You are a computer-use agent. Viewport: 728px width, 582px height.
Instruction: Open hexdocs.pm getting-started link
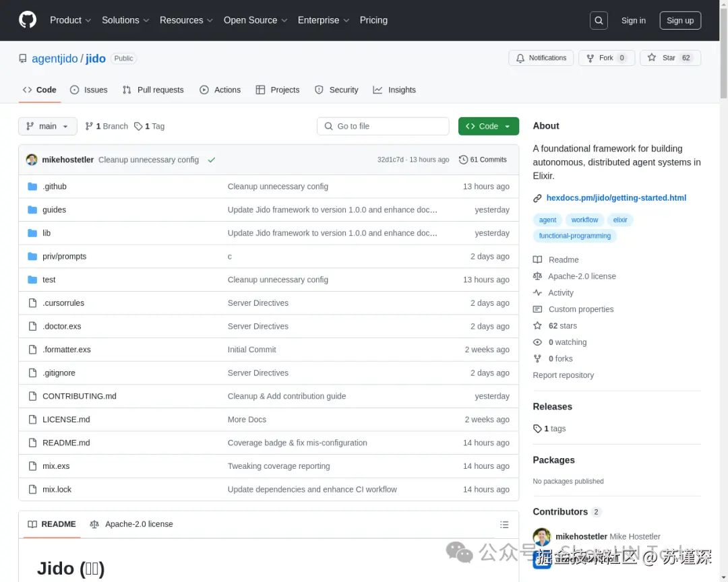coord(615,198)
